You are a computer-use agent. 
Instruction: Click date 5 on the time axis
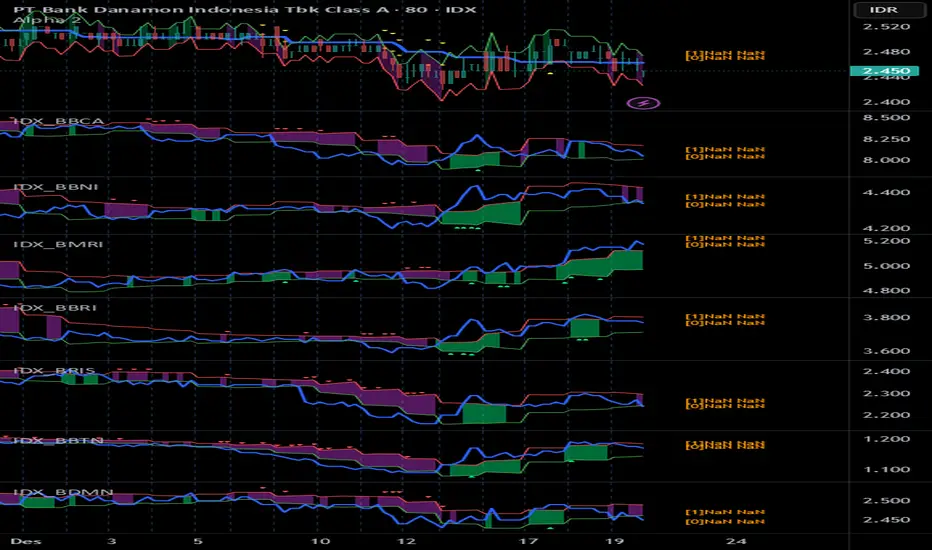[197, 541]
